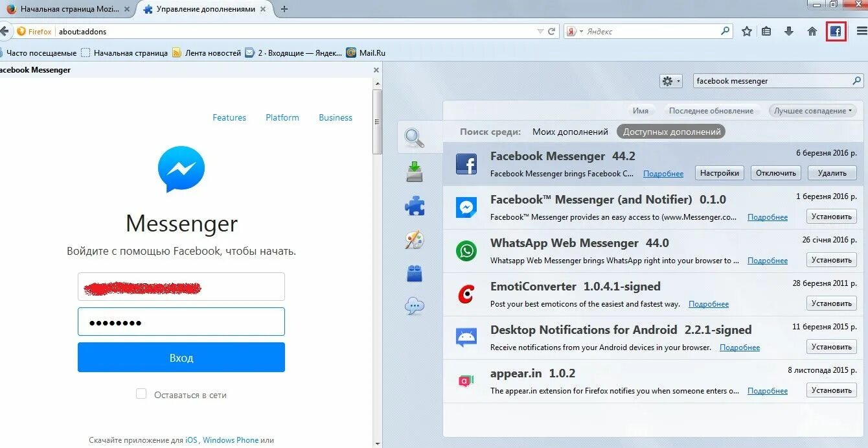This screenshot has width=868, height=448.
Task: Select the EmotiConverter icon
Action: pyautogui.click(x=466, y=294)
